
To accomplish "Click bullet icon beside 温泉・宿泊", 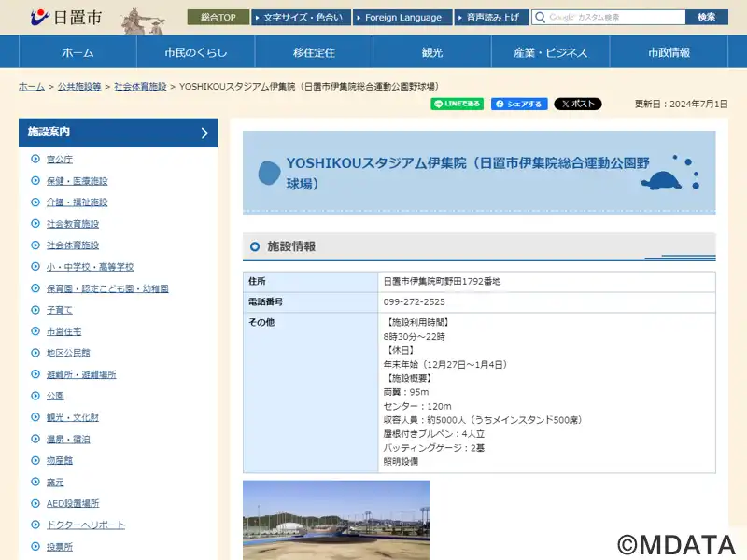I will click(35, 439).
